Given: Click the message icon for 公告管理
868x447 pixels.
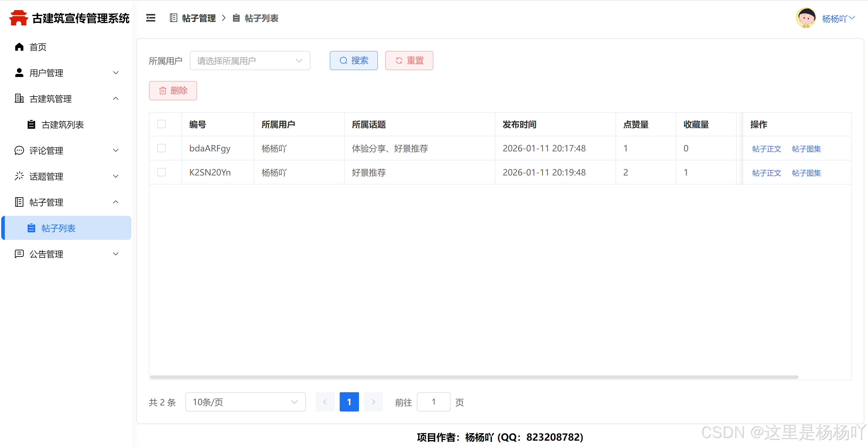Looking at the screenshot, I should tap(19, 254).
